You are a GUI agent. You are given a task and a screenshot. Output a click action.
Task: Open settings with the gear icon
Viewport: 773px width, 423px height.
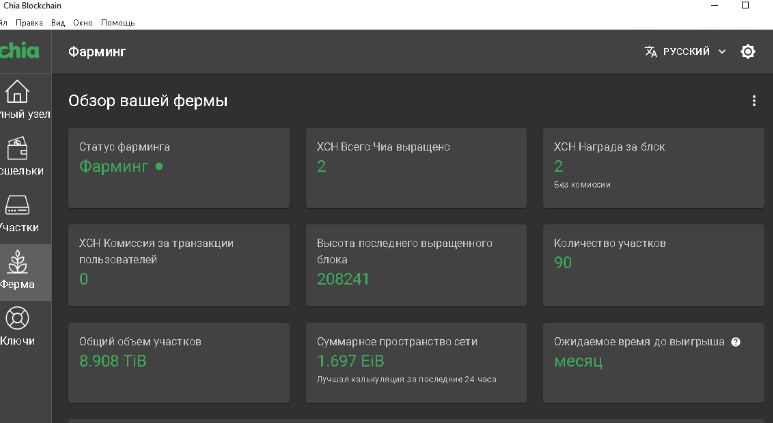pyautogui.click(x=748, y=51)
